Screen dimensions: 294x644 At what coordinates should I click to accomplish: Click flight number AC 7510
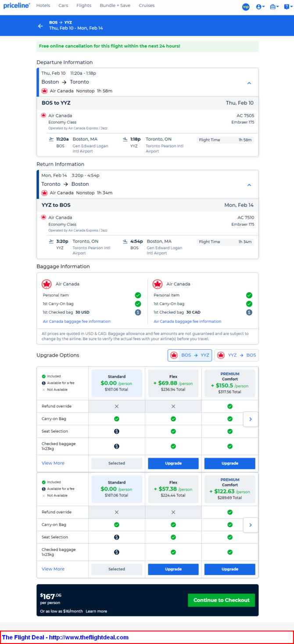coord(245,217)
